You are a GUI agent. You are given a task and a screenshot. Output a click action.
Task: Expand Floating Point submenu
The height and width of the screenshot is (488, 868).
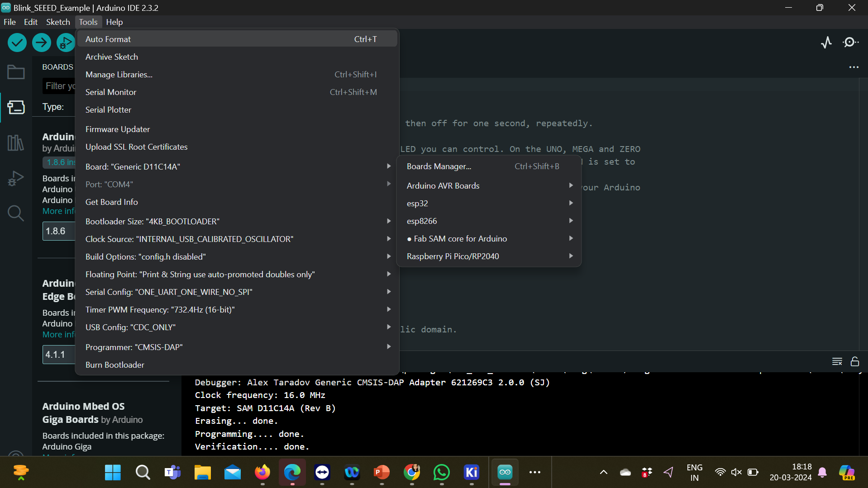coord(237,274)
